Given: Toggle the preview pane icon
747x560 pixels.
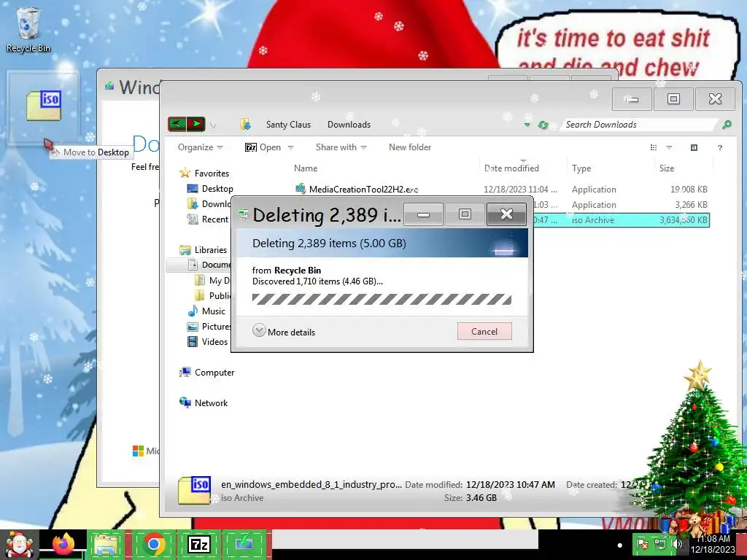Looking at the screenshot, I should click(694, 147).
